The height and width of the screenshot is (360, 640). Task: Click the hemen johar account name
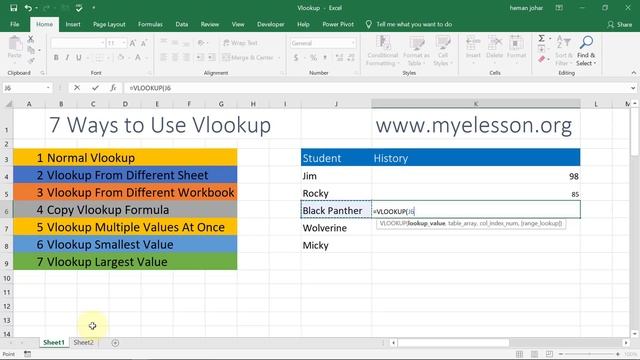pos(526,8)
